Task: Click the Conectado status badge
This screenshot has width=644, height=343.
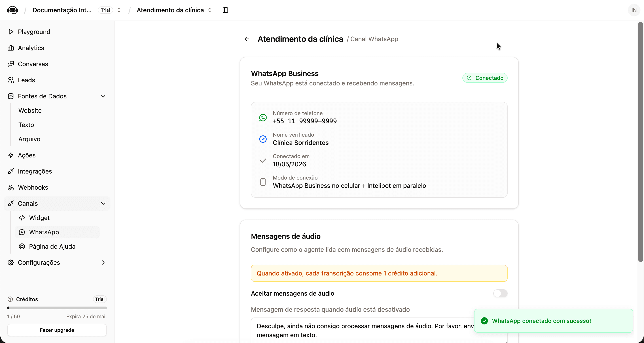Action: [485, 78]
